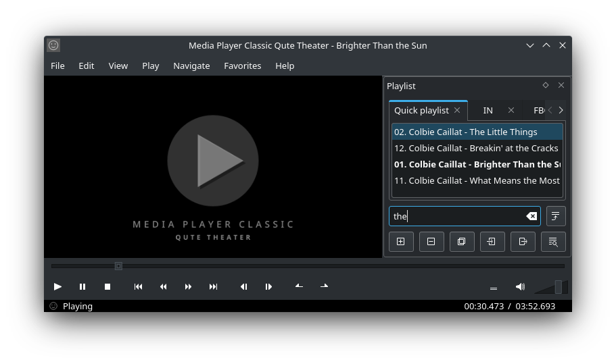Viewport: 616px width, 364px height.
Task: Mute audio using the speaker icon
Action: (x=520, y=286)
